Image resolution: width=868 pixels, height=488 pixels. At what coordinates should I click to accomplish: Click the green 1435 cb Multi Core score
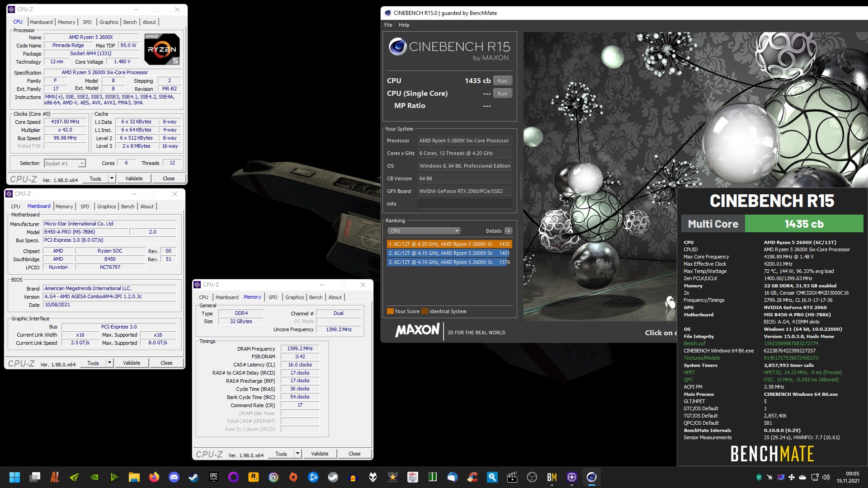click(804, 224)
